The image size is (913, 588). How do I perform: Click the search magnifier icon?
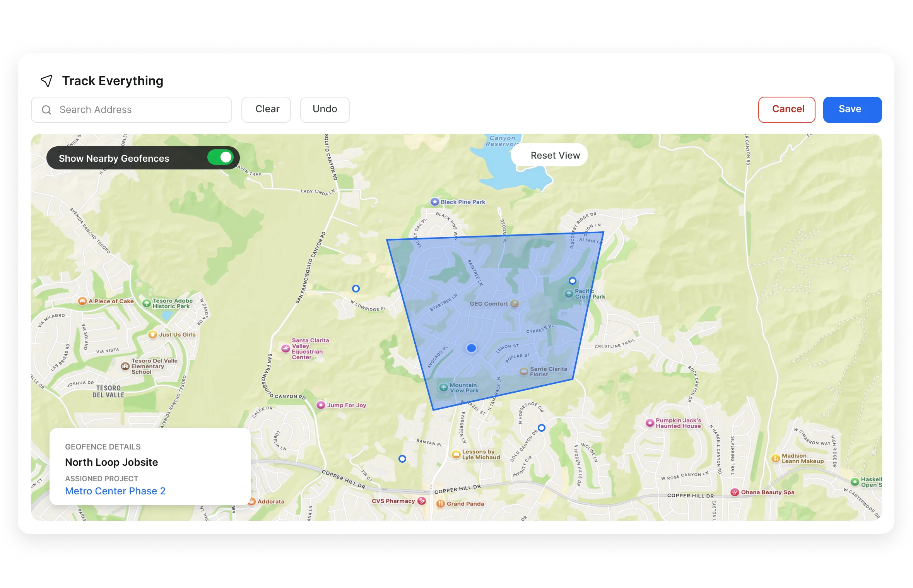click(x=46, y=110)
